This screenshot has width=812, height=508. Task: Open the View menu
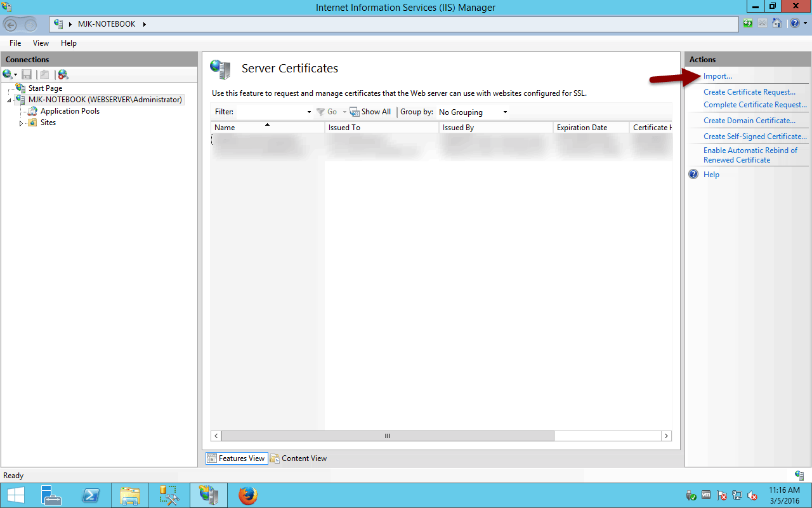point(41,43)
